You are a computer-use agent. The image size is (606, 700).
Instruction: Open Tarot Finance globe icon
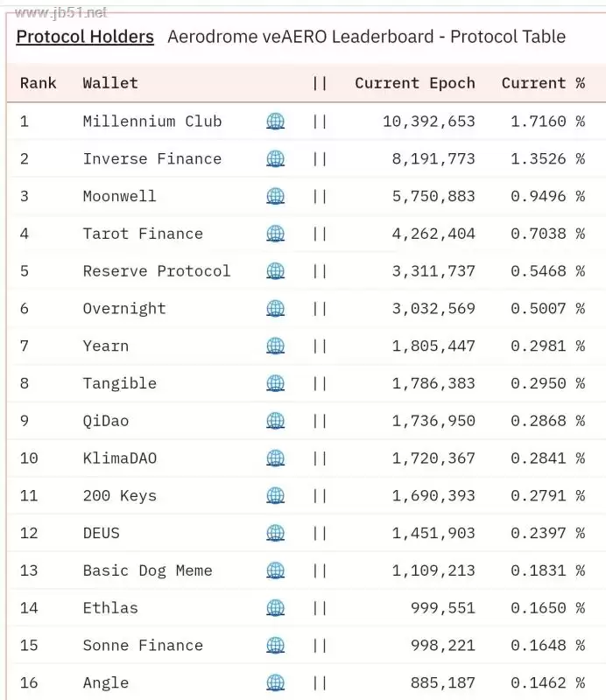pos(275,234)
